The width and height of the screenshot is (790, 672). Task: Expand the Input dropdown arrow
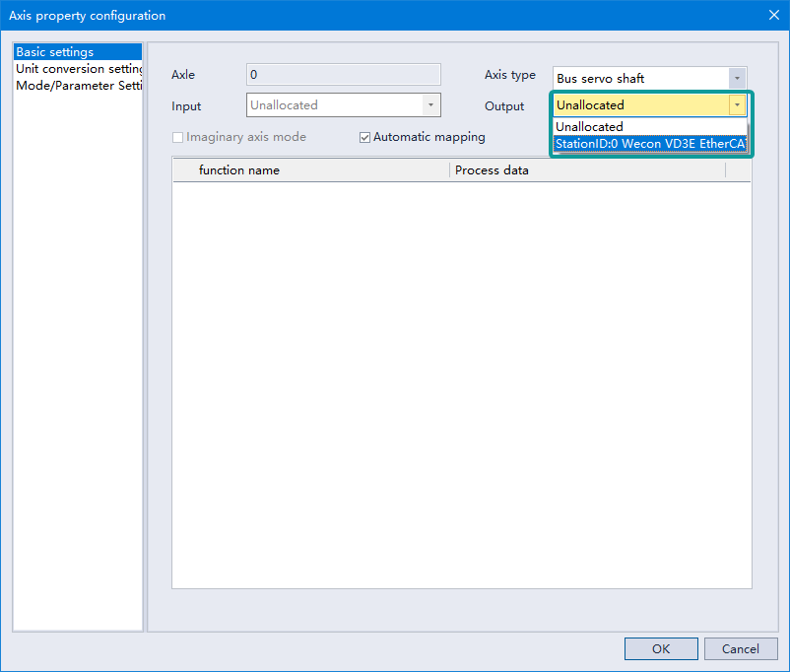click(430, 105)
